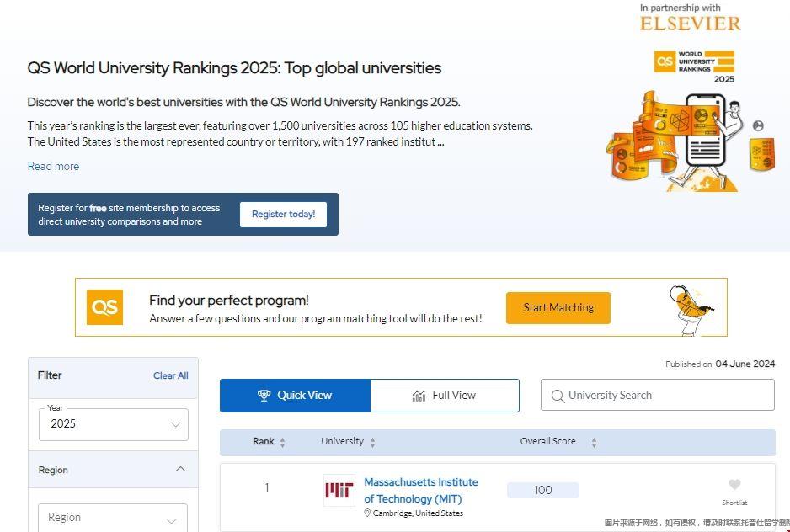Click the Start Matching button

558,307
